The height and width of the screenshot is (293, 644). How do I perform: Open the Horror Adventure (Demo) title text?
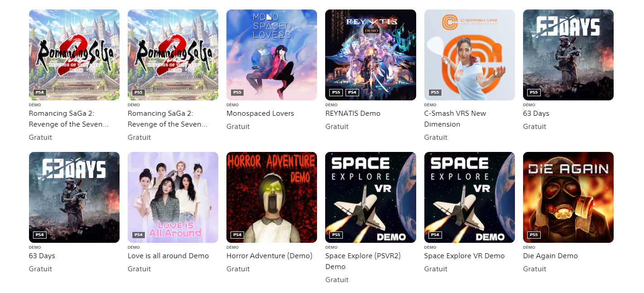269,256
